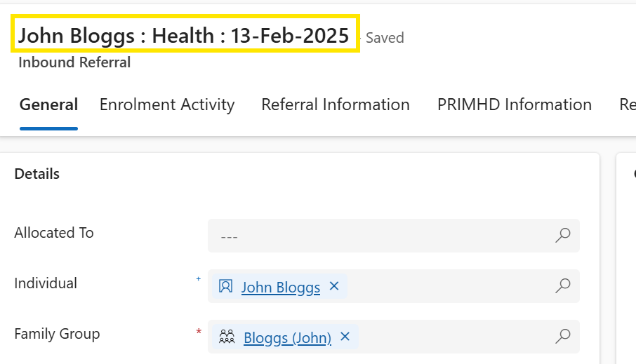Click the Inbound Referral form label
This screenshot has height=364, width=636.
74,62
